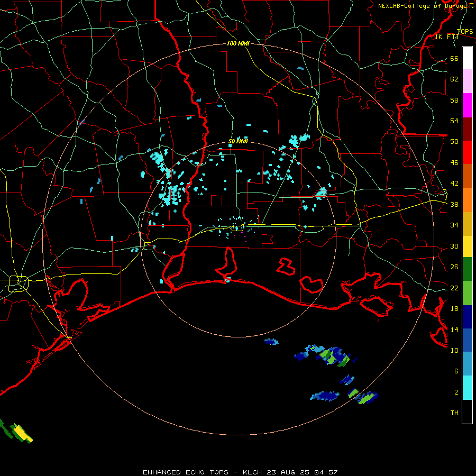The image size is (476, 476).
Task: Pick the light pink legend color block
Action: tap(467, 81)
